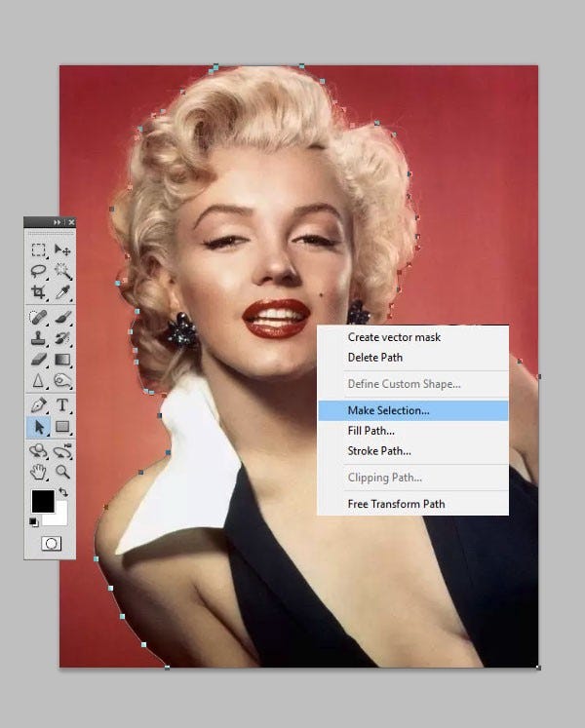This screenshot has width=585, height=728.
Task: Open the white background color swatch
Action: coord(61,519)
